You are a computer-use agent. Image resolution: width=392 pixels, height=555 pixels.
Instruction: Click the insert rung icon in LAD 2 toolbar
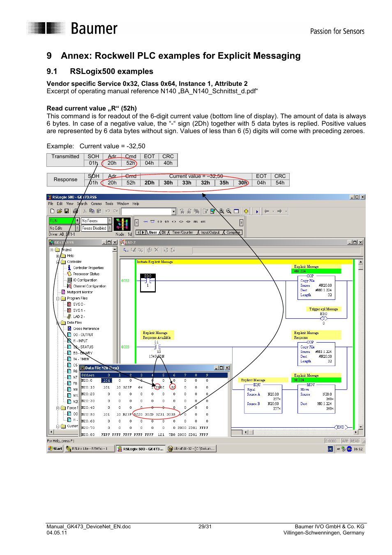pos(126,250)
